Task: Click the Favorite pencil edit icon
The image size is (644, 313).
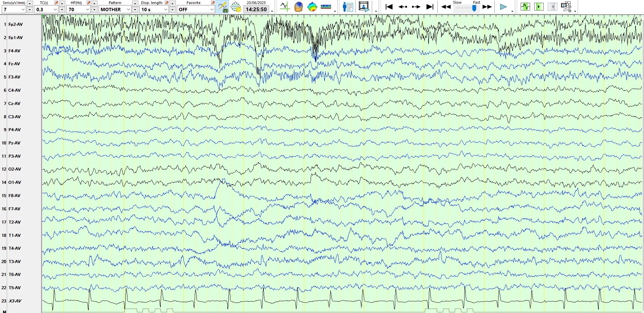Action: 213,3
